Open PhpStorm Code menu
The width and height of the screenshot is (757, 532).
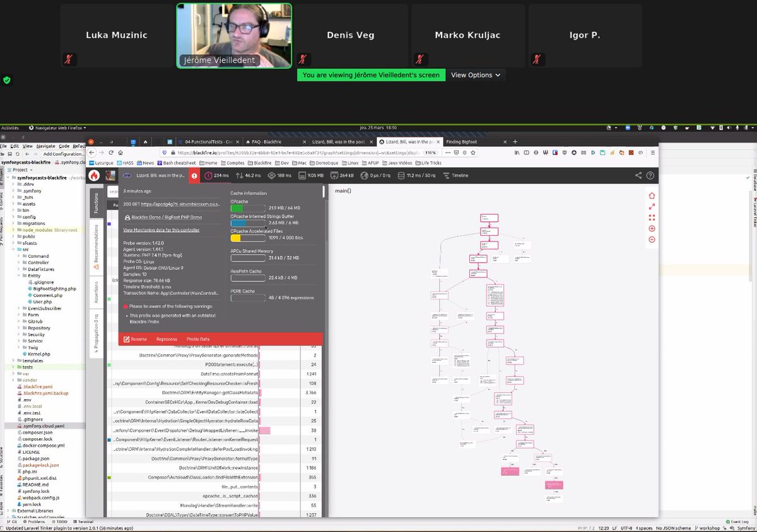coord(64,146)
